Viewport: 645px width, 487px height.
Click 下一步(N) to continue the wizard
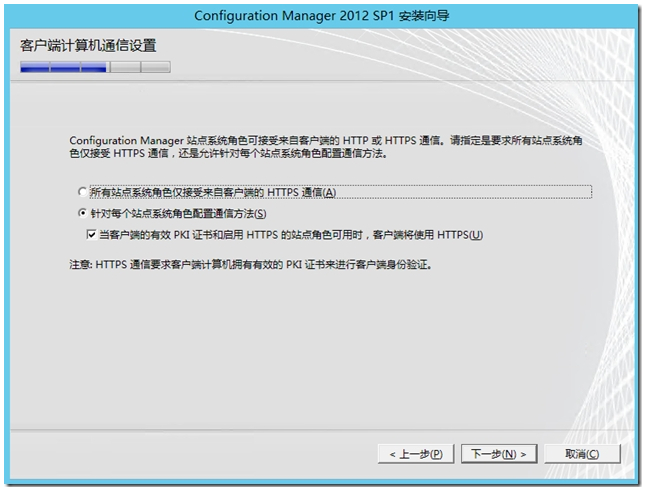[499, 454]
